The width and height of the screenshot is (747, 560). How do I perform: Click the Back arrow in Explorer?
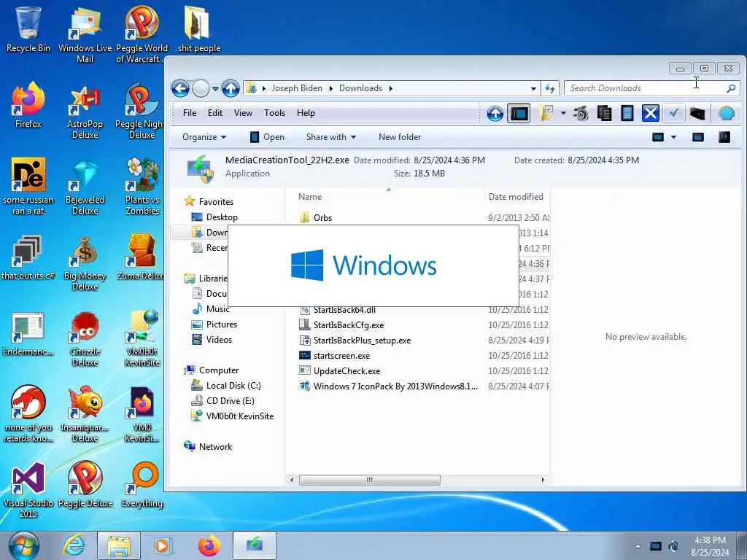click(181, 88)
